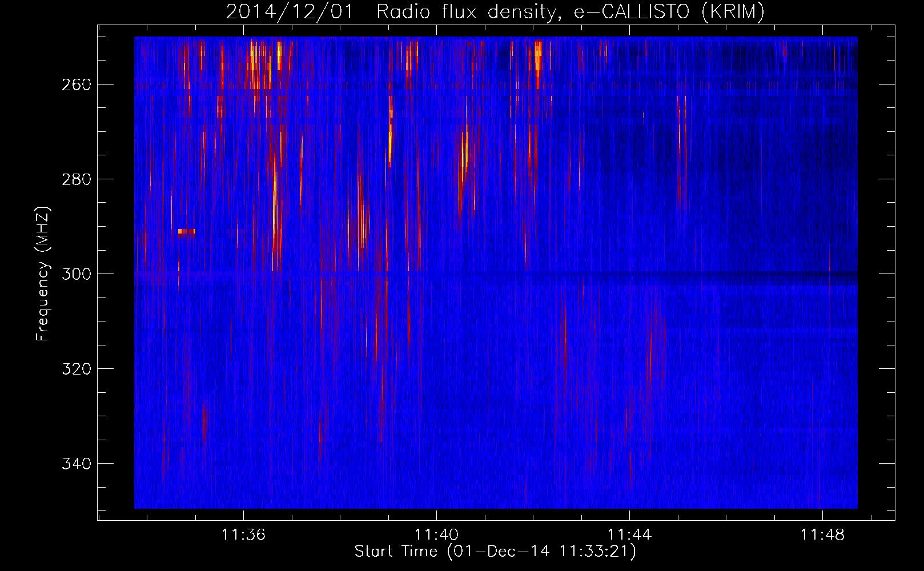Click the 'Frequency (MHZ)' axis label
Image resolution: width=924 pixels, height=571 pixels.
43,274
